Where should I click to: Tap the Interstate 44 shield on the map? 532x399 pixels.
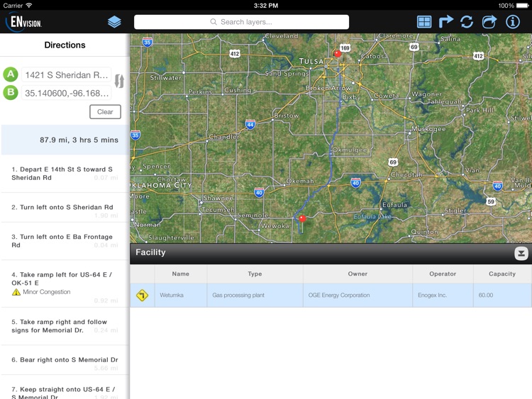tap(250, 125)
